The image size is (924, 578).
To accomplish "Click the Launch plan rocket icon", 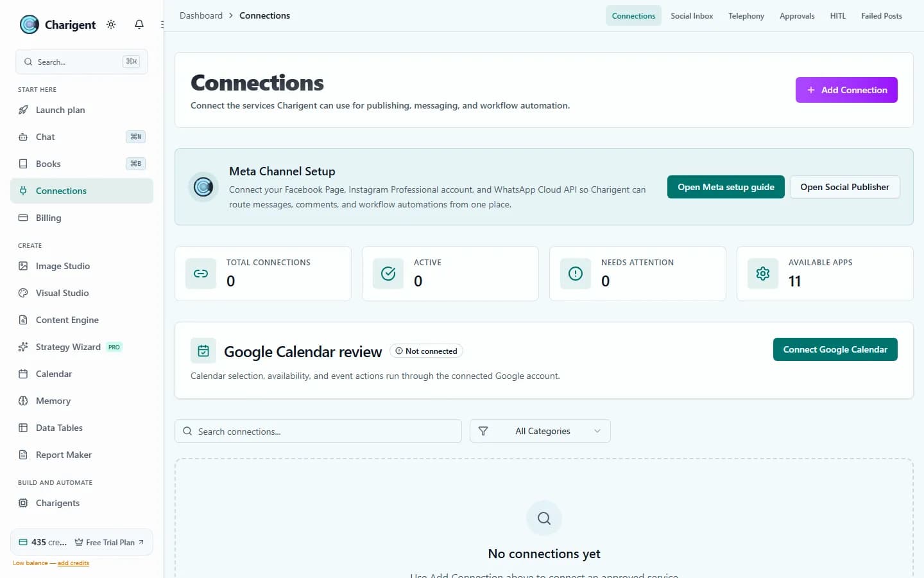I will tap(23, 110).
